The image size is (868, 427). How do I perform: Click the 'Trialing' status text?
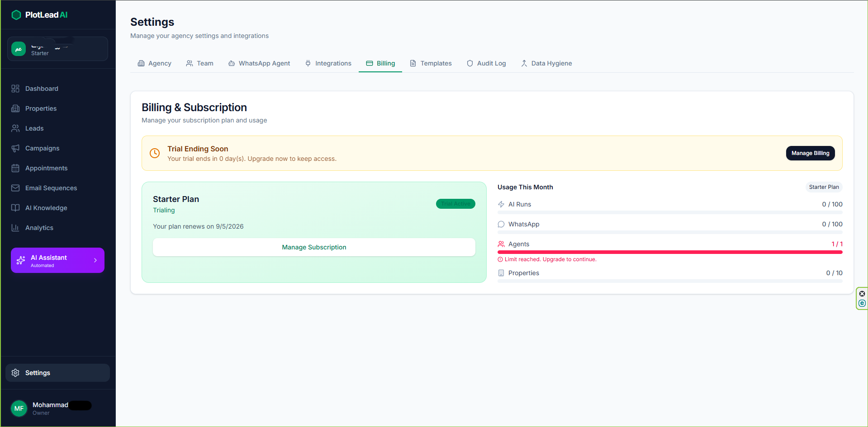[164, 210]
